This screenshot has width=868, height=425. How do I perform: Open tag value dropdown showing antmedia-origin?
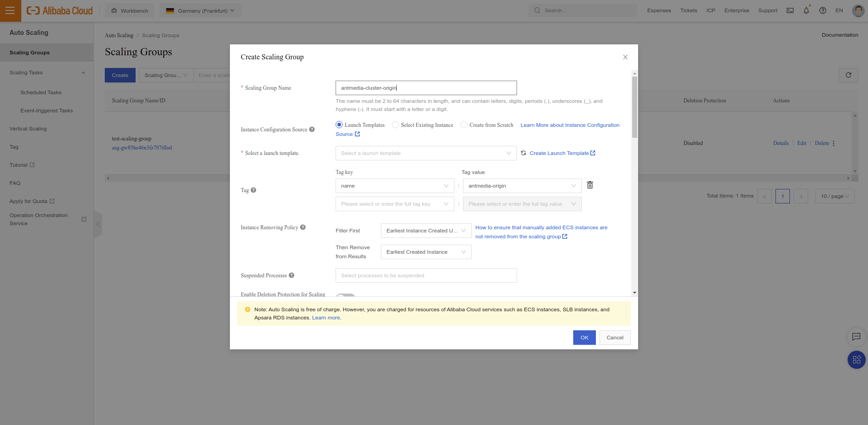click(522, 186)
